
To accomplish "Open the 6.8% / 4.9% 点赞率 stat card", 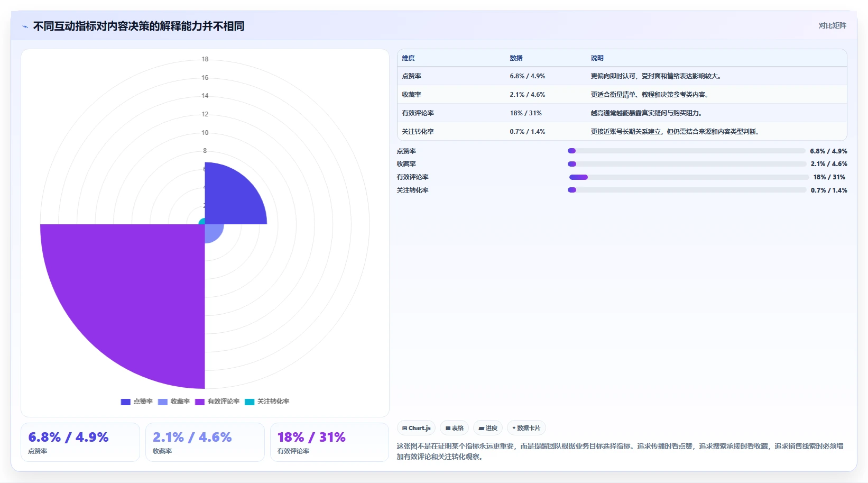I will point(80,442).
